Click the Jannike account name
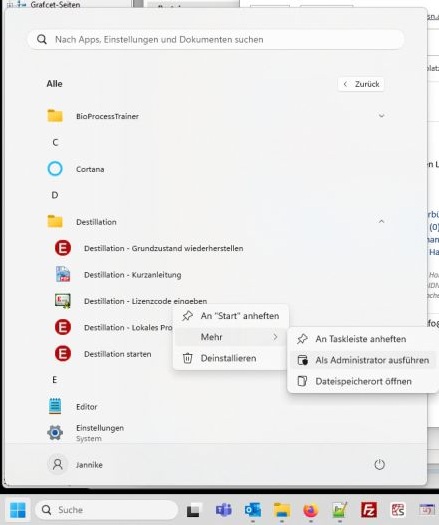 [x=89, y=465]
